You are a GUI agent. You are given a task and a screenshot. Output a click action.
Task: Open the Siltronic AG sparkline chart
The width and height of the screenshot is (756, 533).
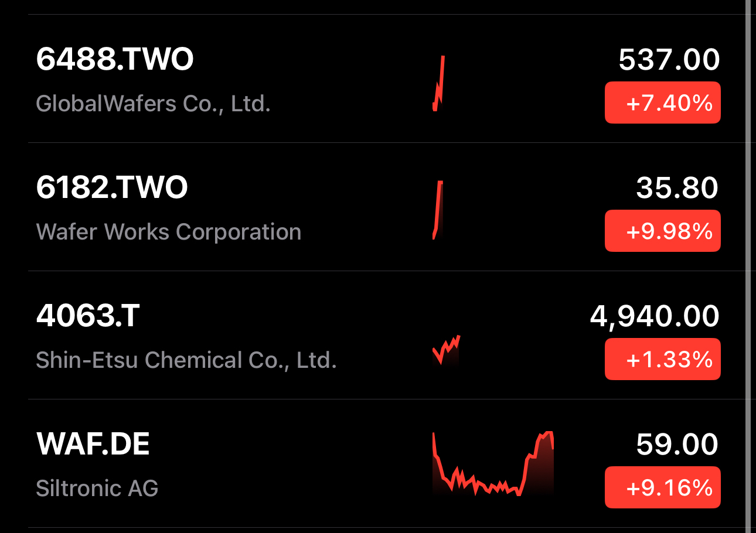click(x=492, y=464)
